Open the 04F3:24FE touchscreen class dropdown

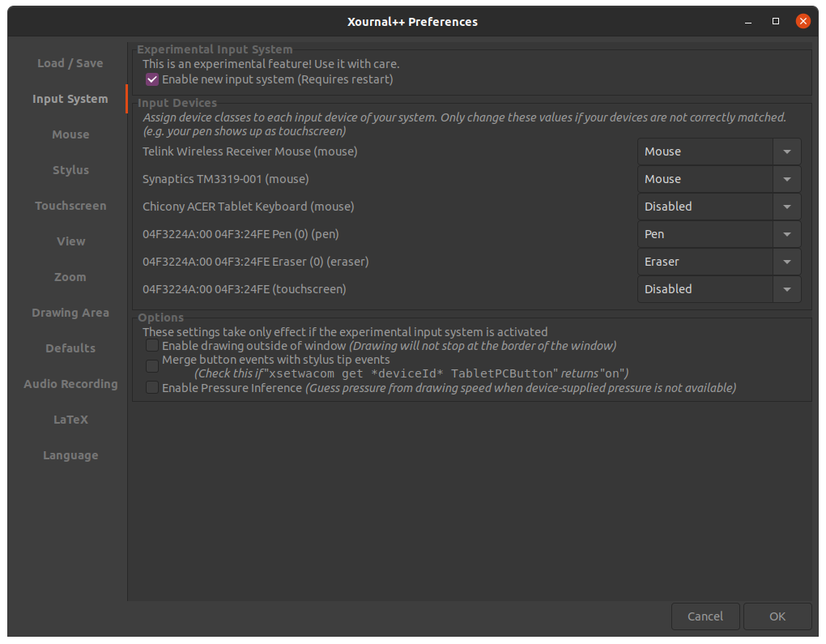coord(719,289)
